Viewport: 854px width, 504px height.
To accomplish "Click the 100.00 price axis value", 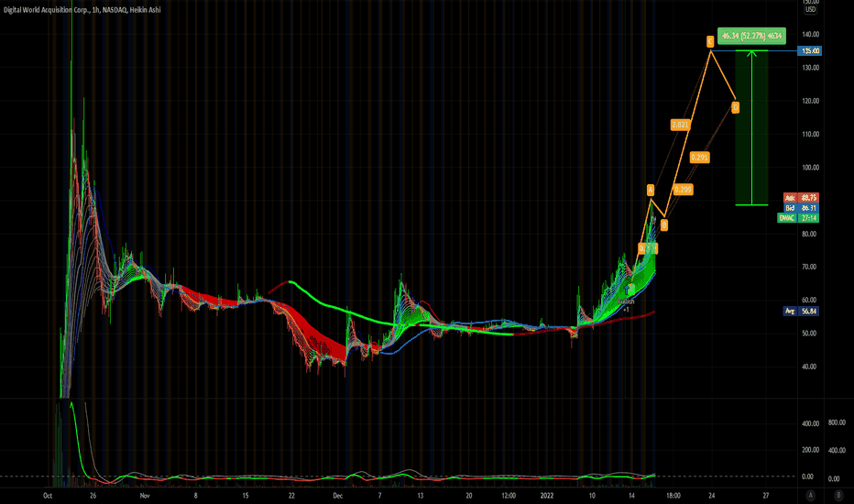I will (810, 168).
